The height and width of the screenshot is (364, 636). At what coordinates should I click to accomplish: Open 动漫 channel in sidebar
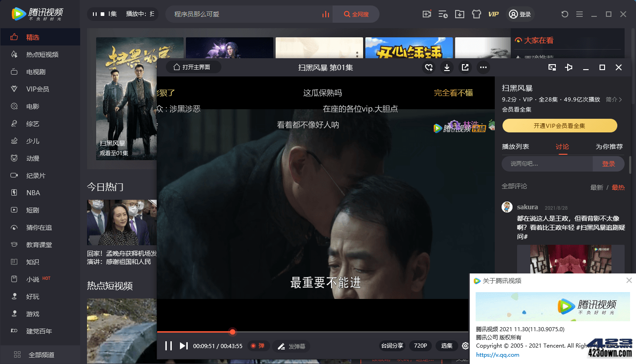coord(40,158)
